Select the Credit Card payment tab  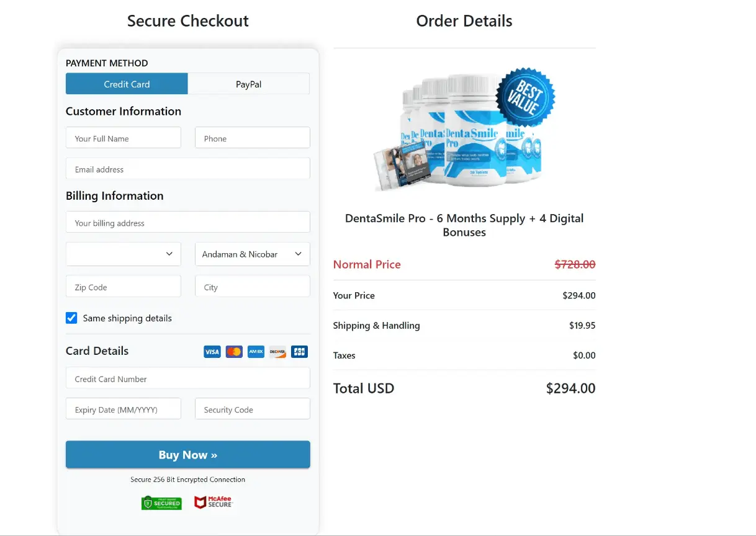[x=127, y=84]
